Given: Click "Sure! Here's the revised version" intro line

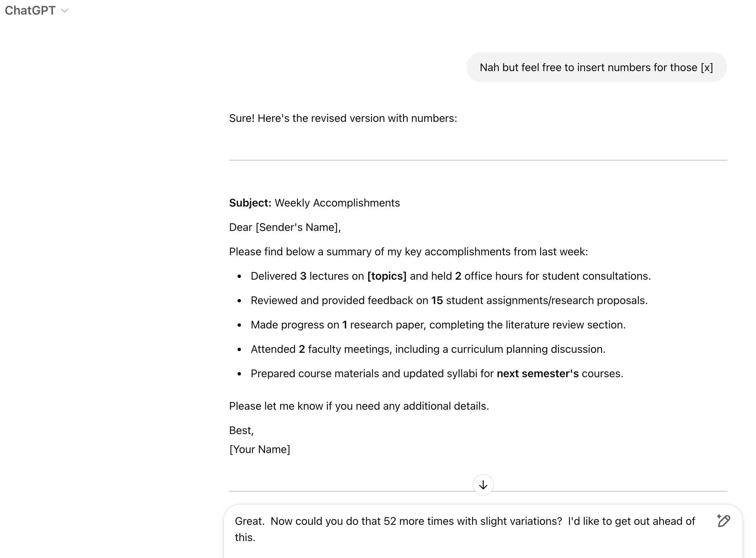Looking at the screenshot, I should pyautogui.click(x=343, y=118).
